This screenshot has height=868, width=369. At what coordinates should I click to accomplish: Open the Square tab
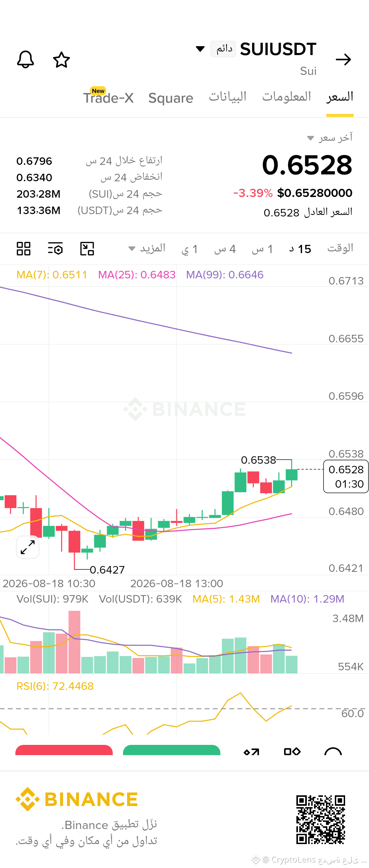pos(171,98)
